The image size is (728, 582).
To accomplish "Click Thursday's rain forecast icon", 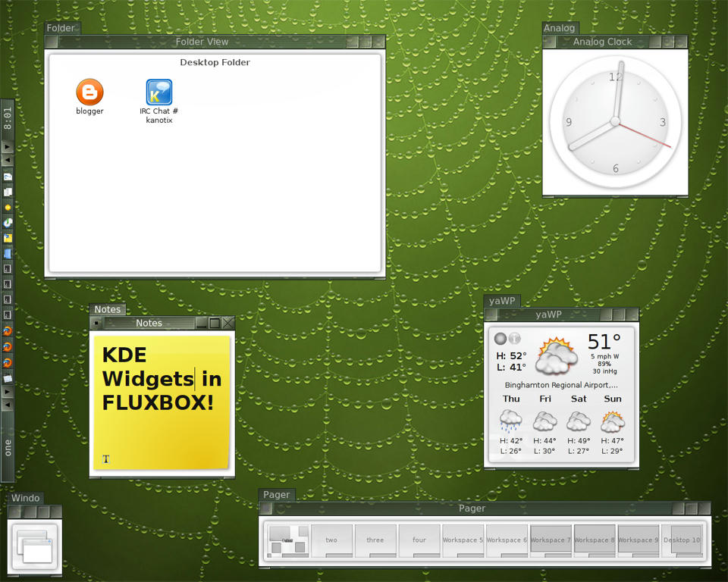I will [510, 421].
